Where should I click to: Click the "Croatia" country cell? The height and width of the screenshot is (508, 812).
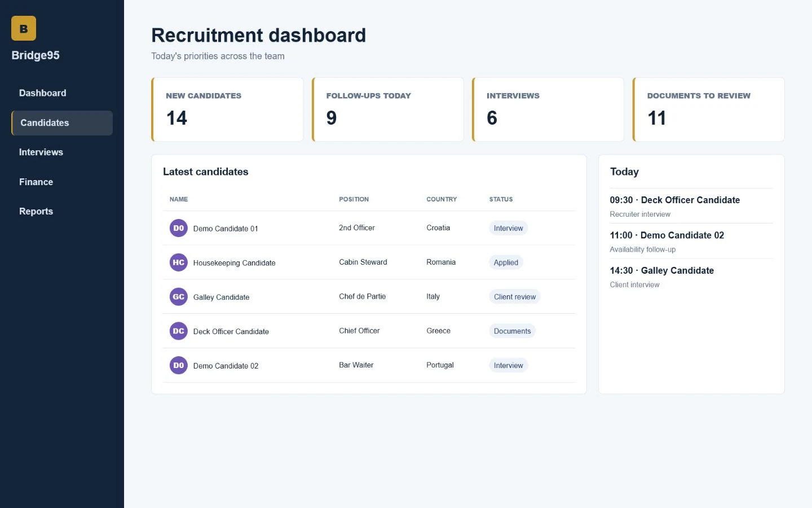click(x=438, y=228)
